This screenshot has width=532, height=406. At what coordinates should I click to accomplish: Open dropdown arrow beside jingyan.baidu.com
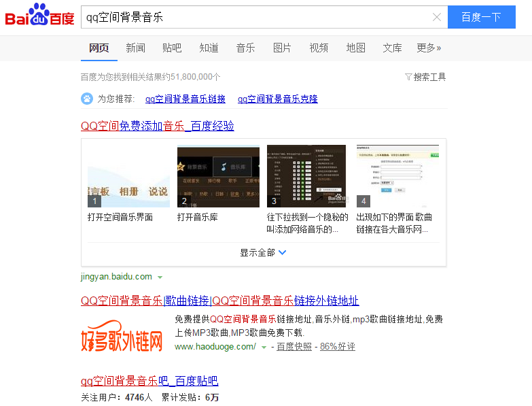point(160,277)
